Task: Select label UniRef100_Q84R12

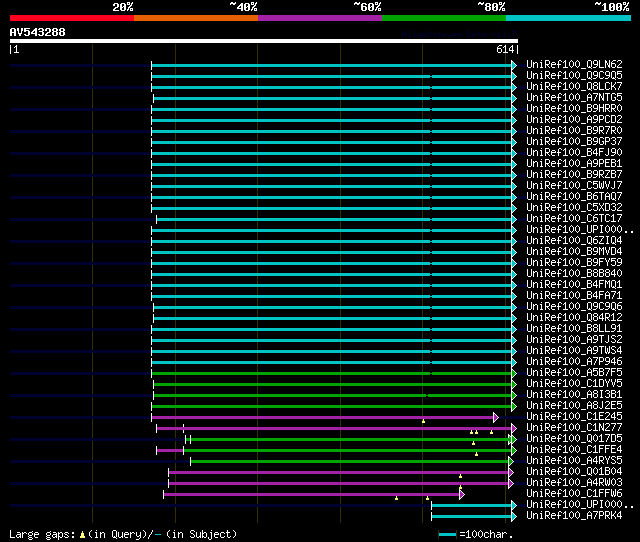Action: point(574,318)
